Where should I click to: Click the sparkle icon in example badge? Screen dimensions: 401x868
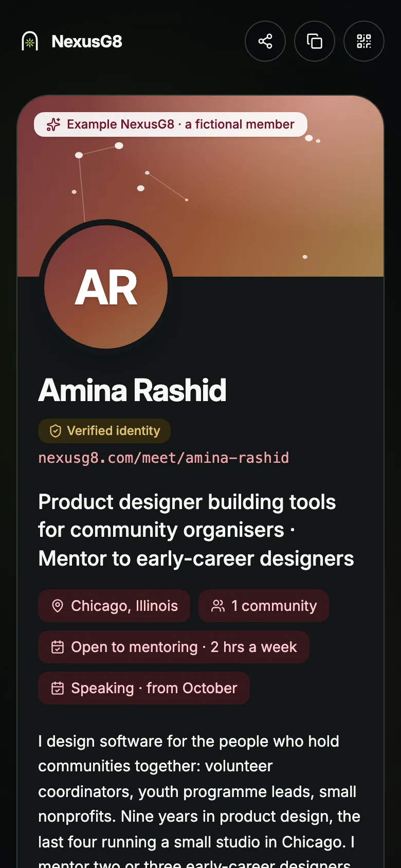(x=53, y=124)
